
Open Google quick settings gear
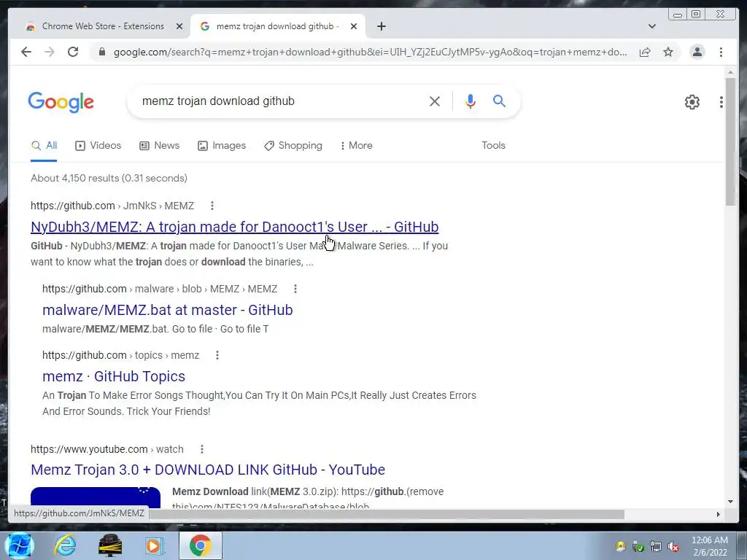pos(692,101)
